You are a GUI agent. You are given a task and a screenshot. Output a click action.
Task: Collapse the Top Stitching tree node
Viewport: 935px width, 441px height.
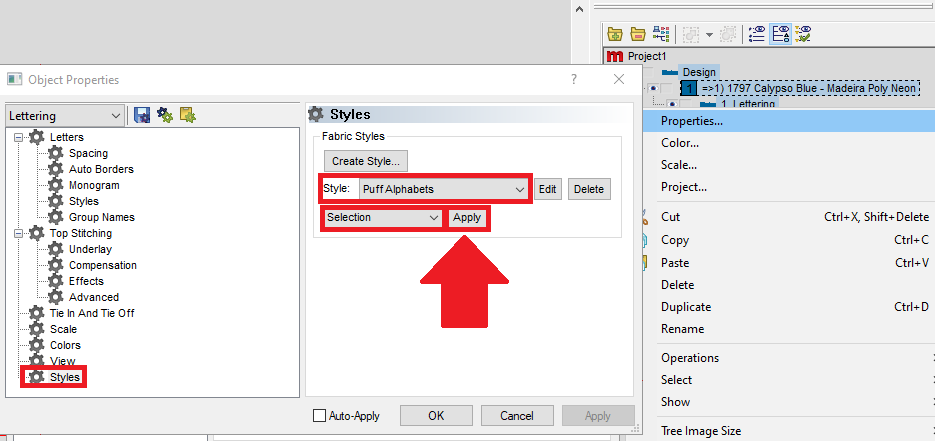point(20,233)
